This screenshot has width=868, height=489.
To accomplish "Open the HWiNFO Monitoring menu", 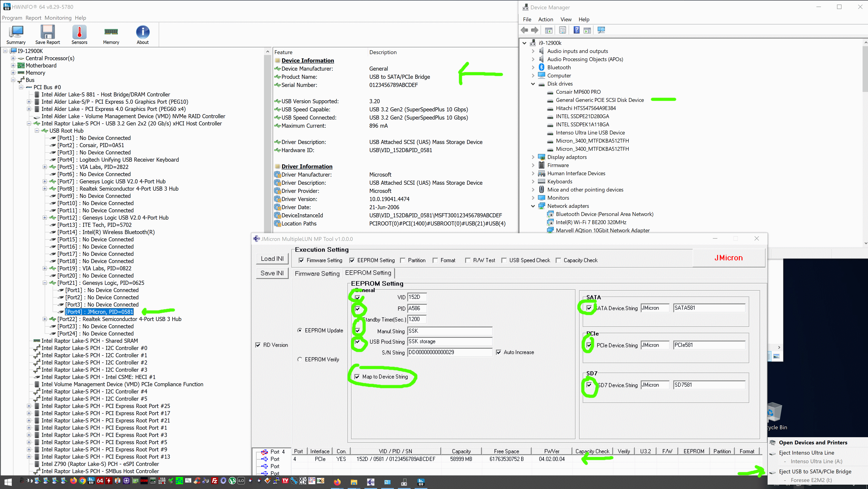I will point(58,18).
